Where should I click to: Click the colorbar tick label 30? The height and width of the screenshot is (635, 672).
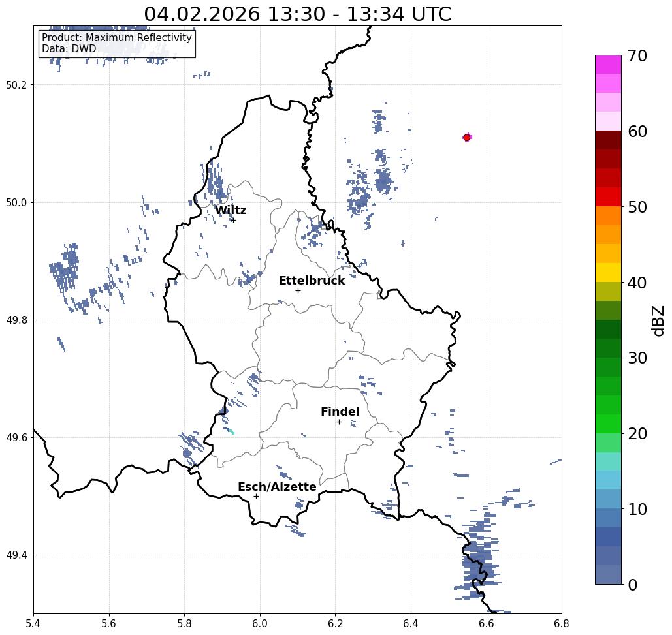pyautogui.click(x=637, y=358)
